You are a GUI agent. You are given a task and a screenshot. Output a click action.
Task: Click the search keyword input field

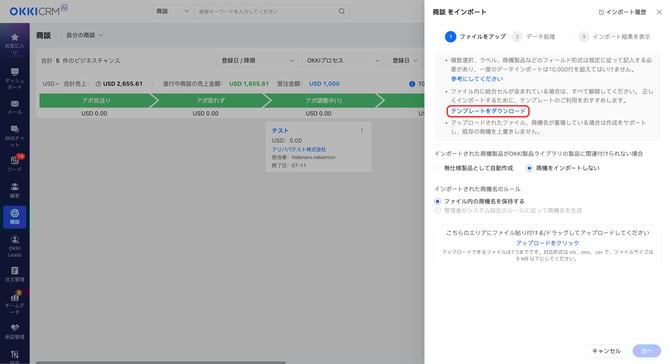[265, 11]
